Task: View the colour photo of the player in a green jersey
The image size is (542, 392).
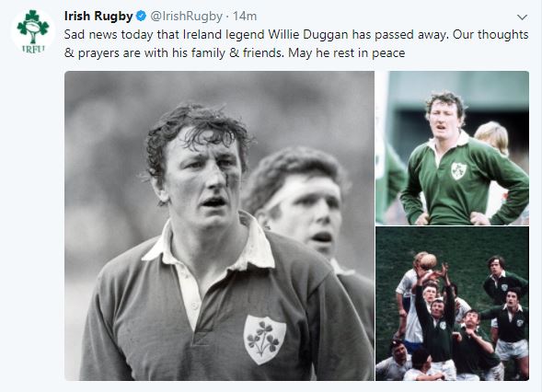Action: 452,148
